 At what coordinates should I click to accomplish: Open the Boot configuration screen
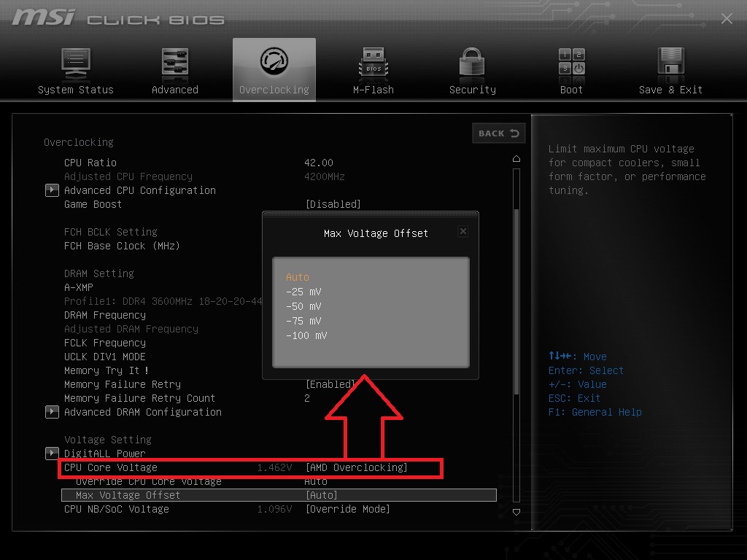click(x=570, y=70)
